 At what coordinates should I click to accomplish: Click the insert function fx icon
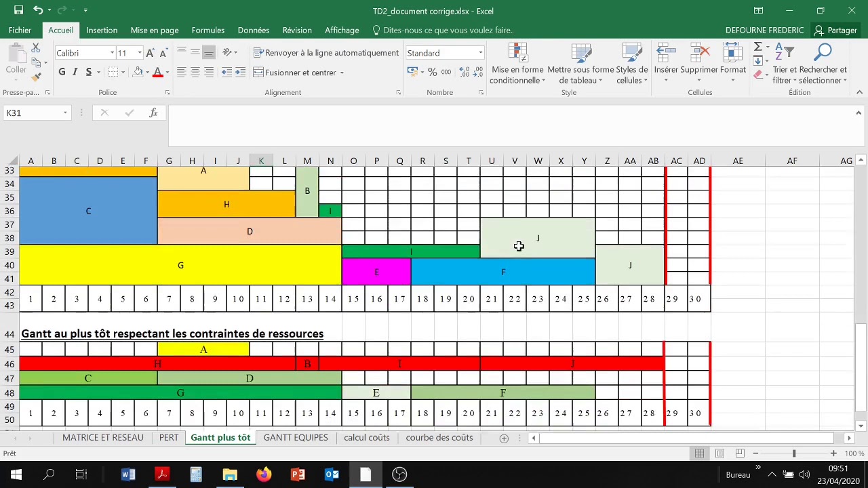[153, 113]
